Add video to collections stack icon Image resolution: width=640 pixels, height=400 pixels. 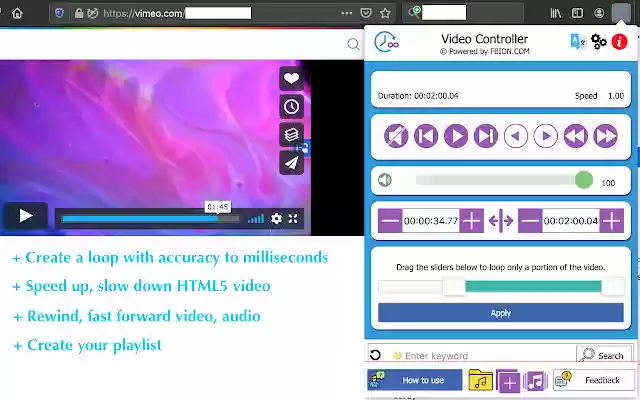tap(291, 134)
